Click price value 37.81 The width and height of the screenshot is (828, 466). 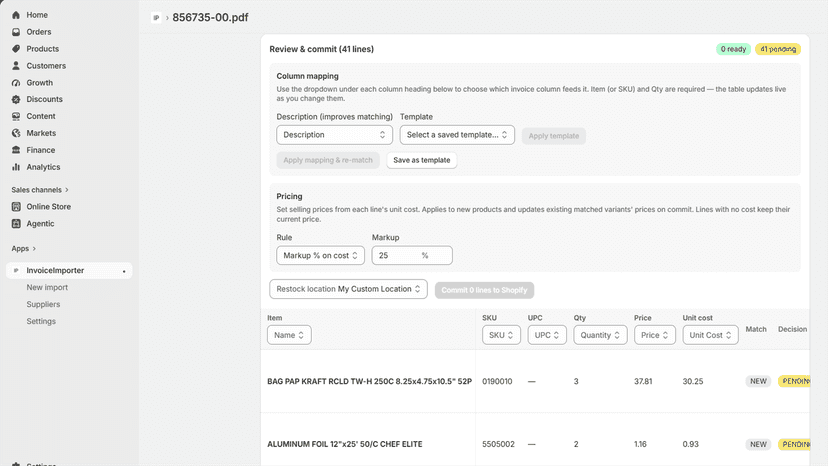point(643,381)
